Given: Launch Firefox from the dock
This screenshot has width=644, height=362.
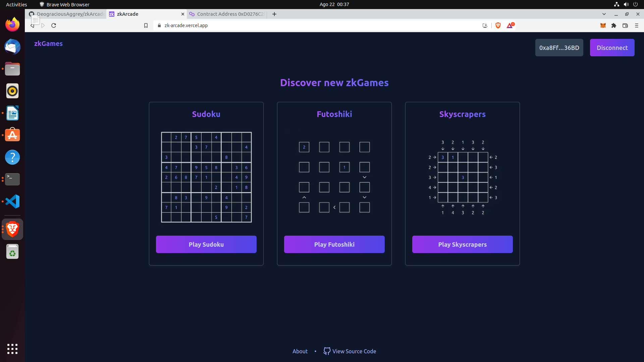Looking at the screenshot, I should [x=12, y=24].
